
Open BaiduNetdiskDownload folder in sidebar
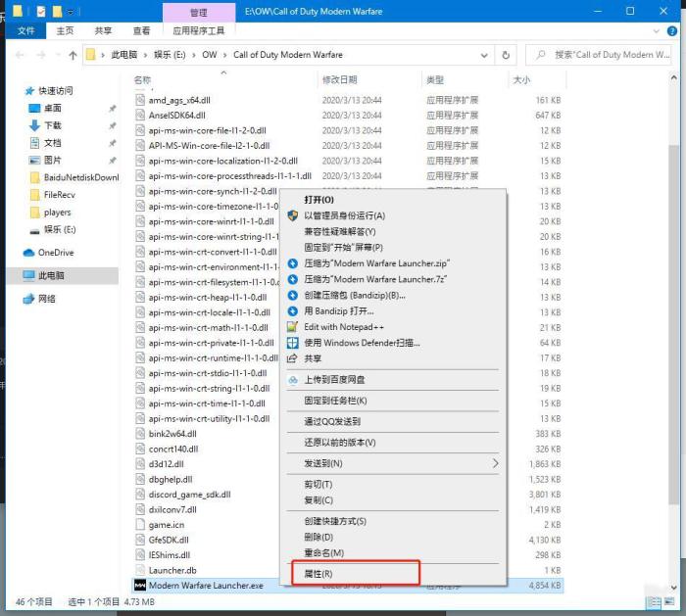tap(81, 178)
